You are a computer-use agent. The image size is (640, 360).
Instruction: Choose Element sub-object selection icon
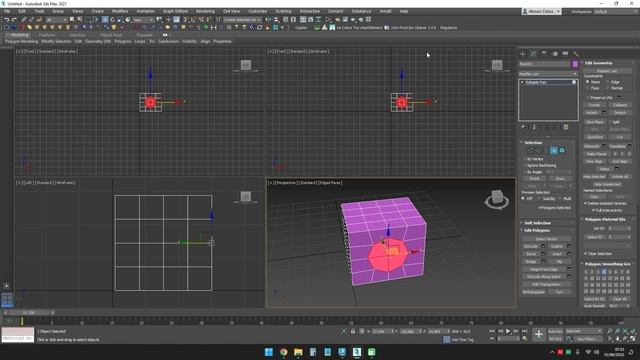coord(562,151)
